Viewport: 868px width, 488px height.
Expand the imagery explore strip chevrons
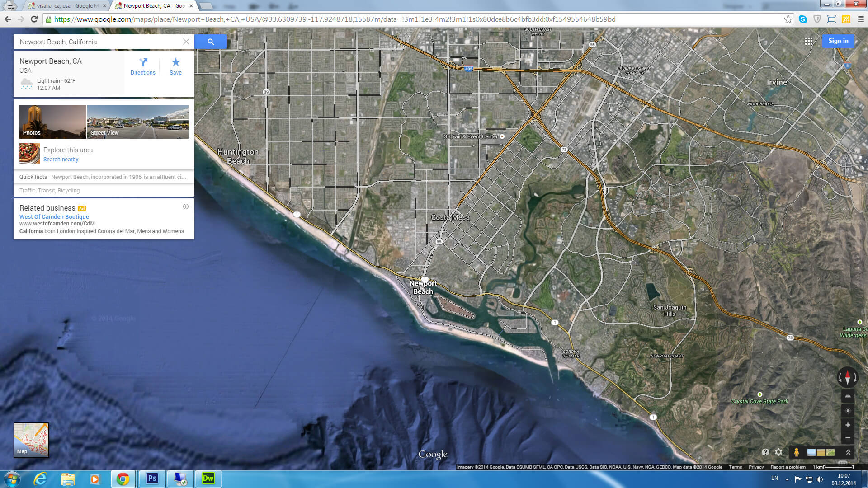click(848, 452)
